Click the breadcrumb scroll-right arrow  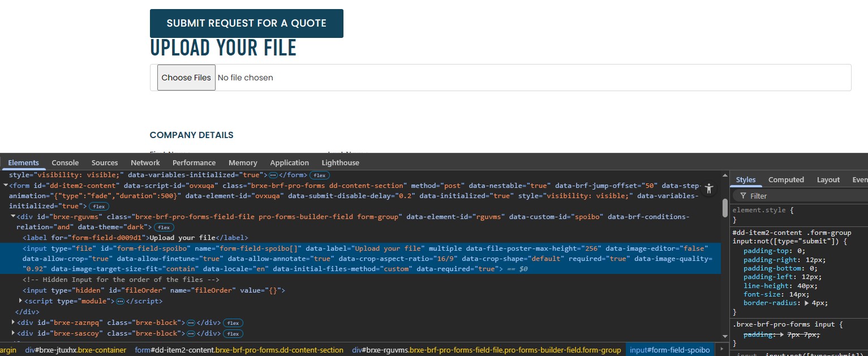(721, 350)
